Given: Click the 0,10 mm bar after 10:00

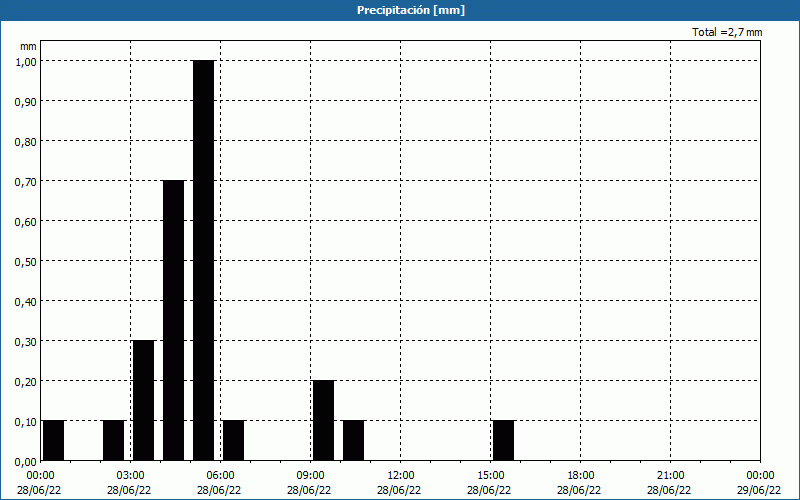Looking at the screenshot, I should click(x=354, y=440).
